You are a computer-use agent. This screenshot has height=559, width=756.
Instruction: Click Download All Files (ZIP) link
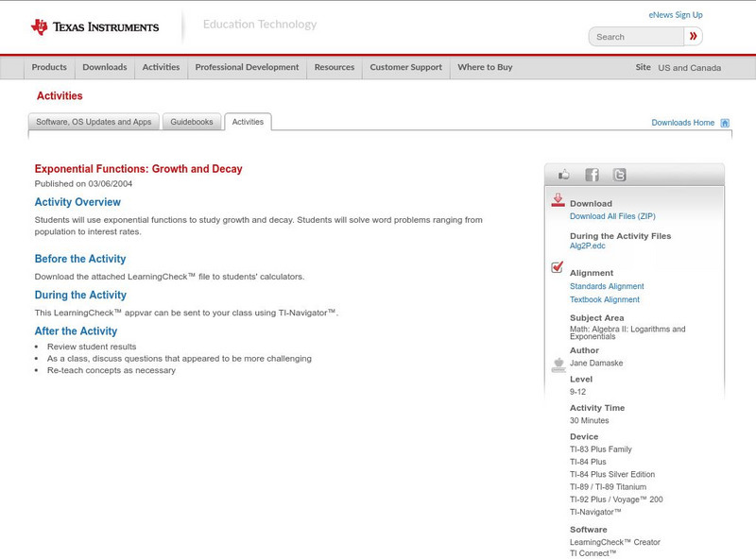tap(606, 216)
